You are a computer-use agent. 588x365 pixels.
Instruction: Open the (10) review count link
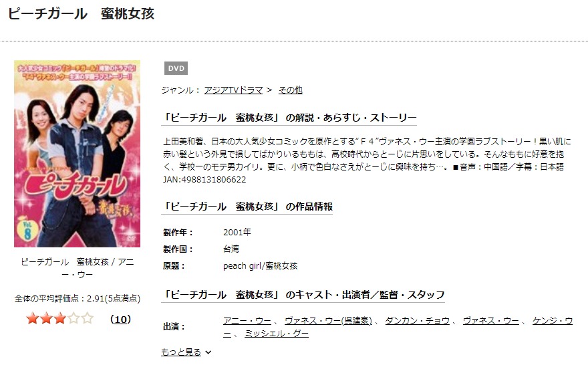pos(120,320)
